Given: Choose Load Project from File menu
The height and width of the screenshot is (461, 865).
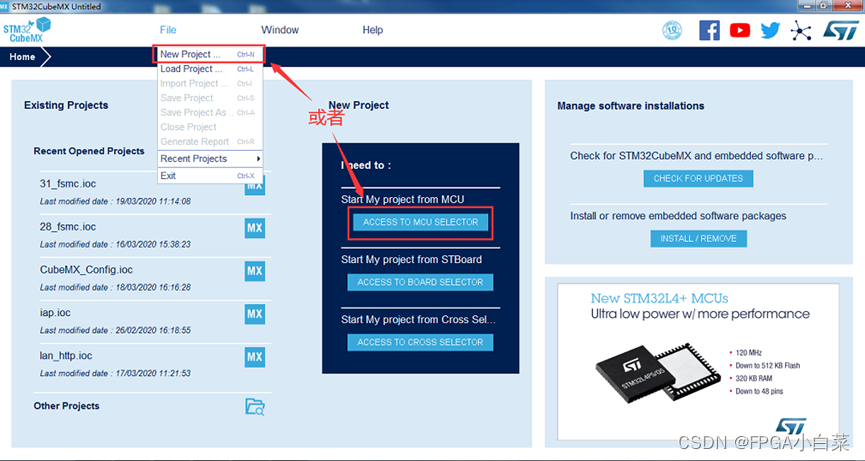Looking at the screenshot, I should (x=209, y=69).
